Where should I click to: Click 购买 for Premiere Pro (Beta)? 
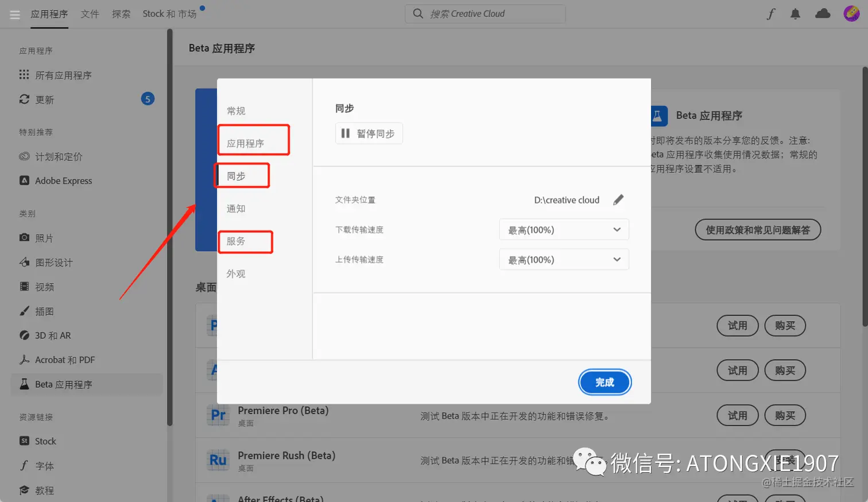click(785, 415)
